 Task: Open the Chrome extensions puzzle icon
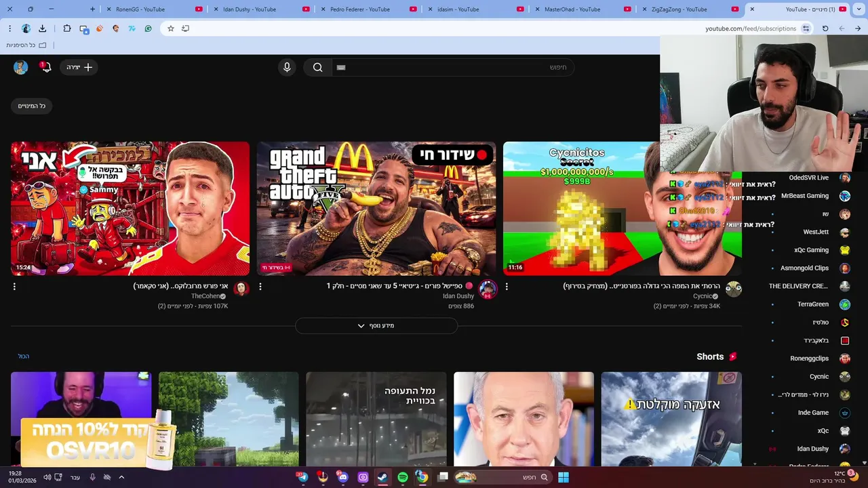(67, 28)
